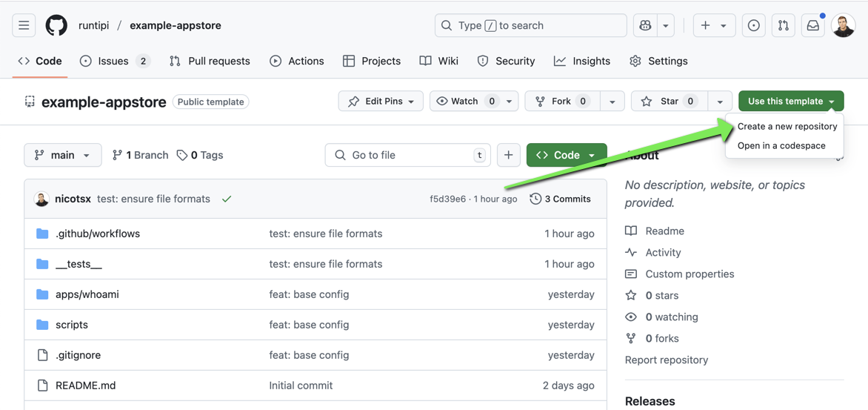This screenshot has width=868, height=410.
Task: Open the issues icon in header
Action: (753, 25)
